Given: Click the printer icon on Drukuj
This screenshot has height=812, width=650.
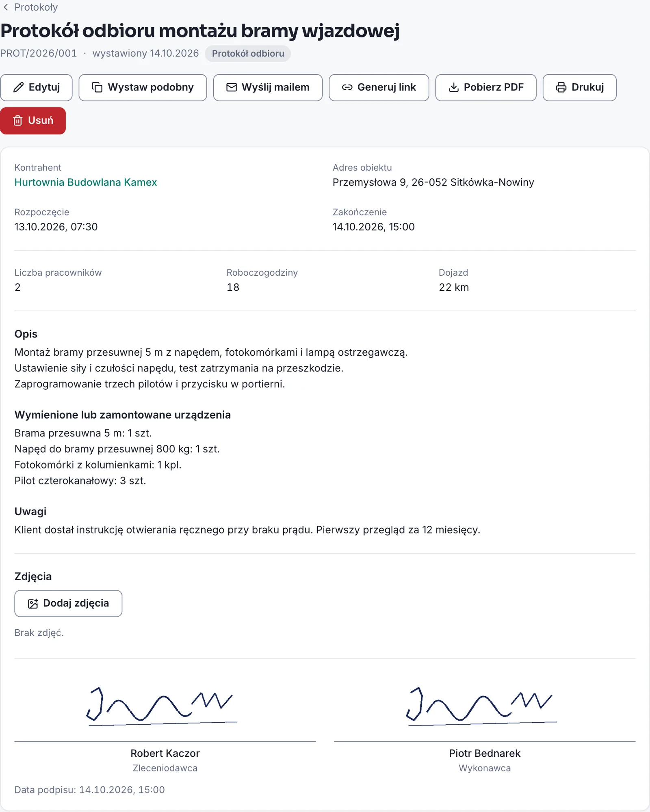Looking at the screenshot, I should 561,87.
